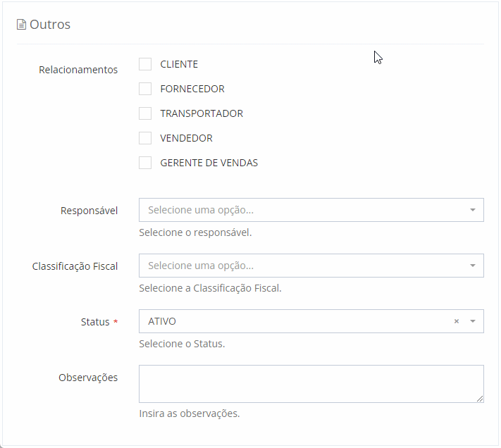The height and width of the screenshot is (448, 501).
Task: Click the Classificação Fiscal field label
Action: pyautogui.click(x=75, y=266)
